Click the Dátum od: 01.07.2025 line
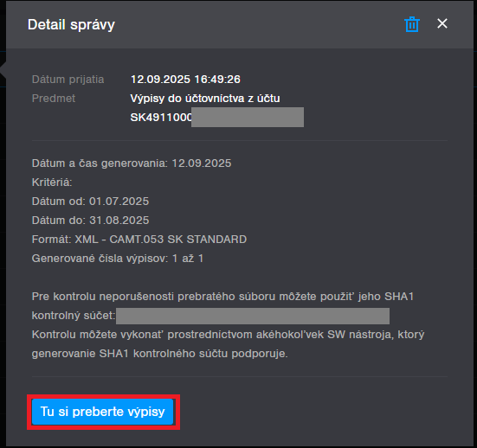Screen dimensions: 477x448 [x=90, y=202]
